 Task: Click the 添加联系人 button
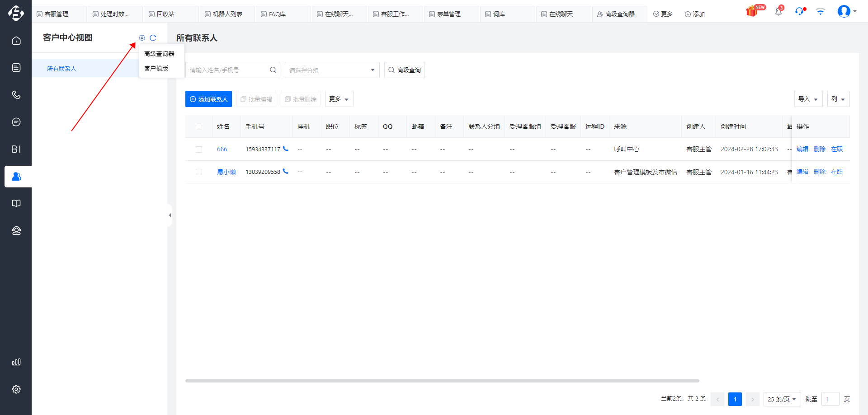[208, 99]
